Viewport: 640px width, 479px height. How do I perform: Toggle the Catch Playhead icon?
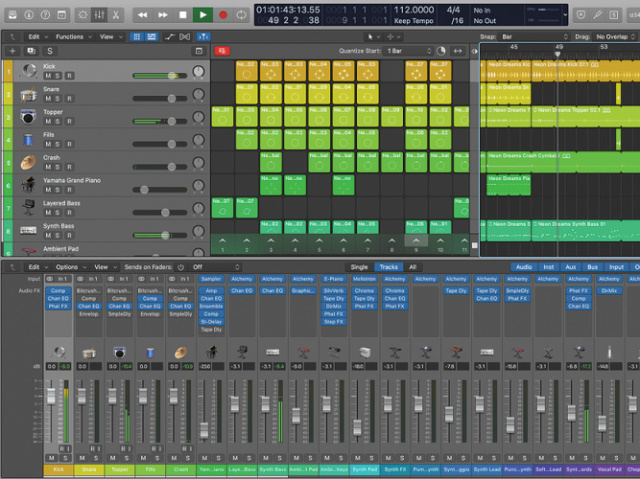pyautogui.click(x=203, y=37)
